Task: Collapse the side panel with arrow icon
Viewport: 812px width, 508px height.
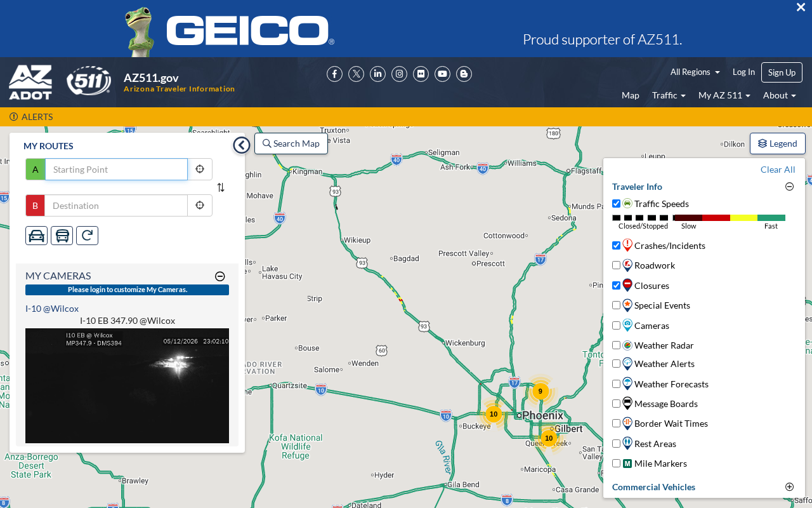Action: pos(242,145)
